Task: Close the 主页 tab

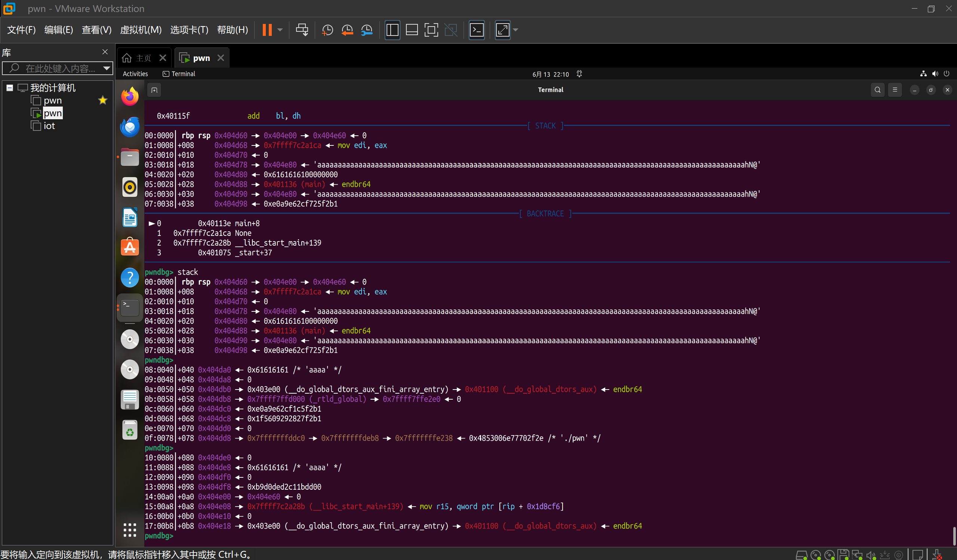Action: [x=163, y=58]
